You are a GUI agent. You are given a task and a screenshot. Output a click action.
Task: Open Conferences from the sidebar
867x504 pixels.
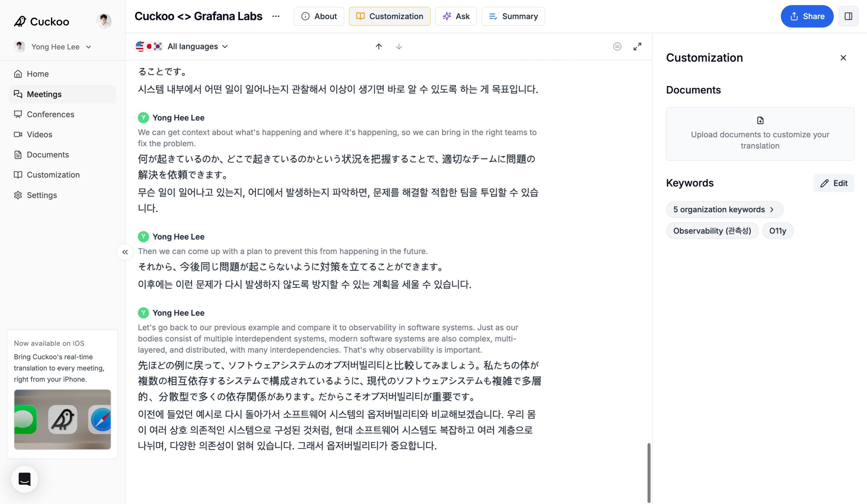tap(62, 114)
